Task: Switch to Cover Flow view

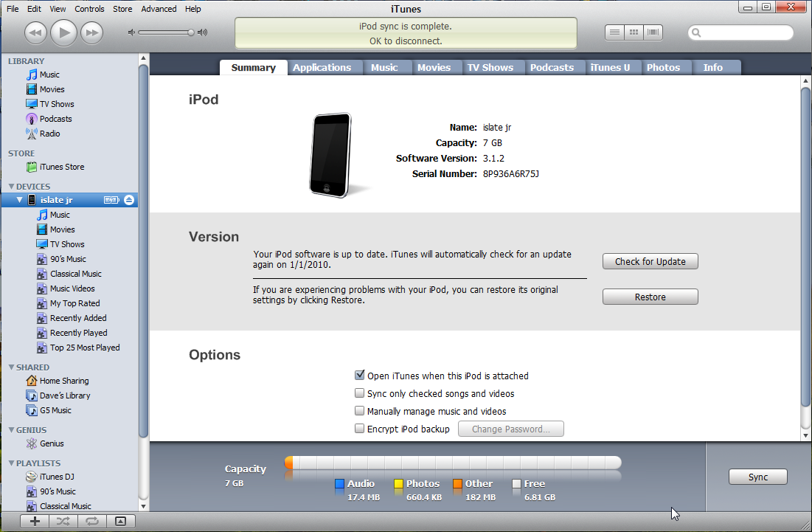Action: (x=653, y=32)
